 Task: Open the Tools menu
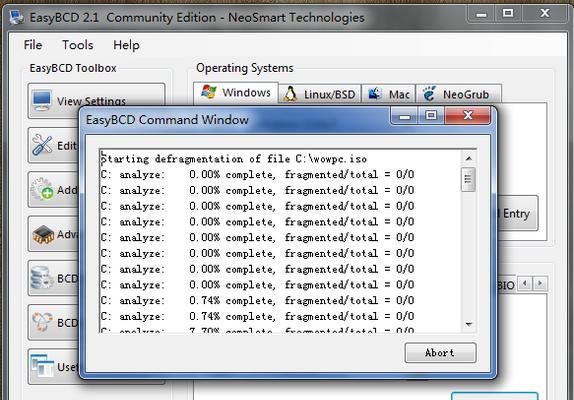pos(77,45)
